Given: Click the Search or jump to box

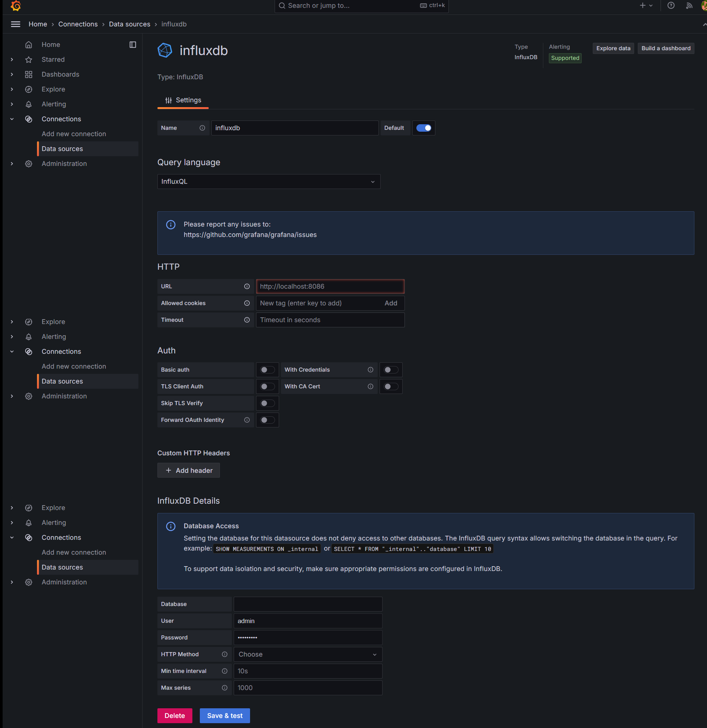Looking at the screenshot, I should click(361, 6).
